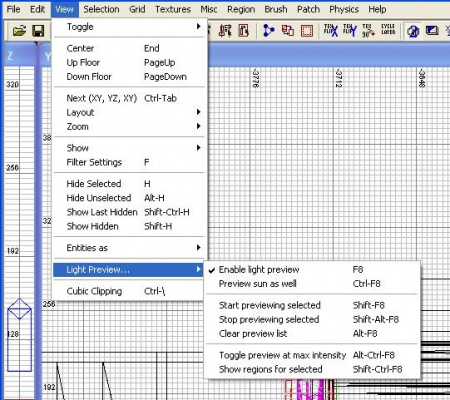Expand the Layout submenu

pyautogui.click(x=129, y=112)
